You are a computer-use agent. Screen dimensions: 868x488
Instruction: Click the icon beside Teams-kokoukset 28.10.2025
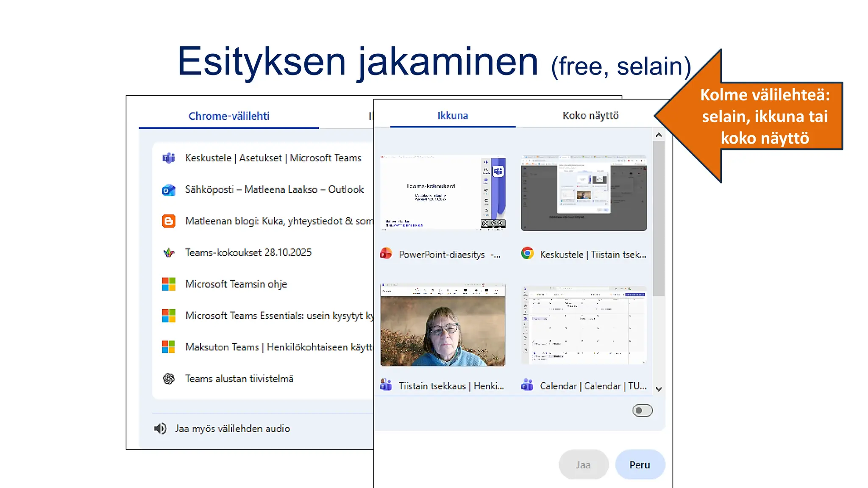pyautogui.click(x=169, y=253)
